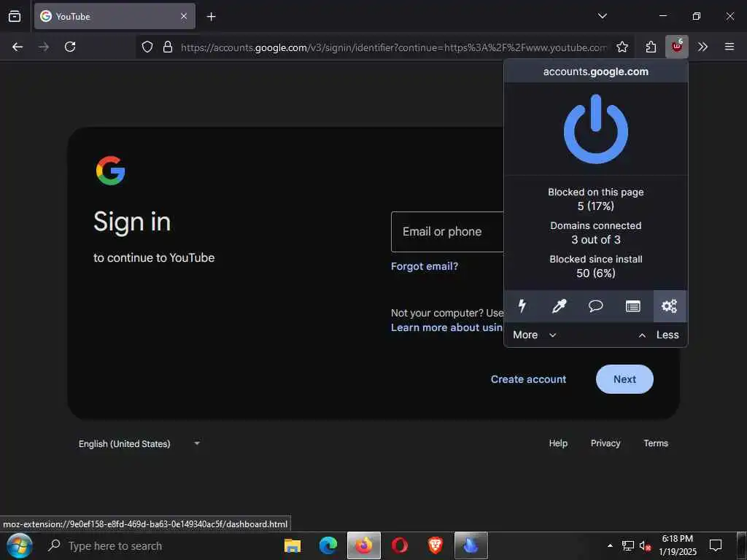Bookmark this page with the star icon
Screen dimensions: 747x560
pyautogui.click(x=622, y=47)
